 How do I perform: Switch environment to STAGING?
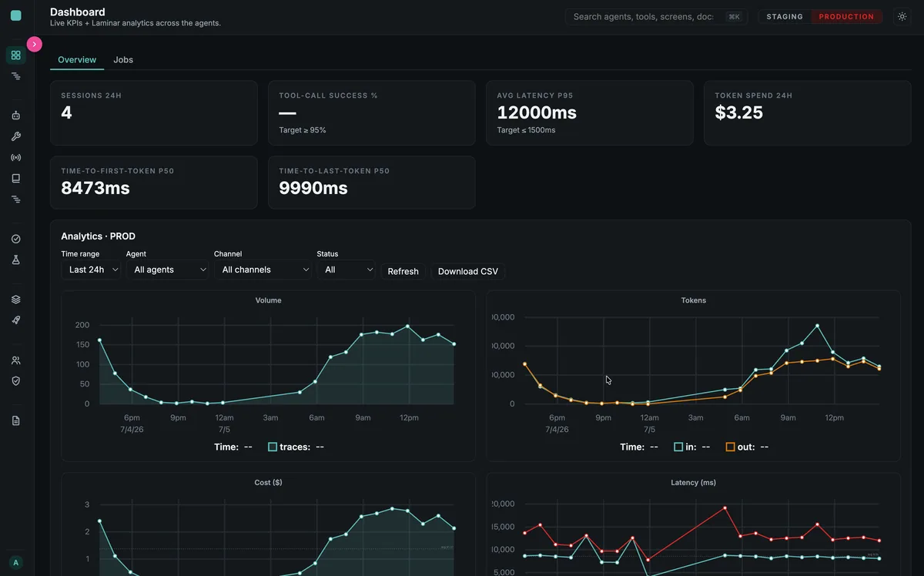[785, 16]
